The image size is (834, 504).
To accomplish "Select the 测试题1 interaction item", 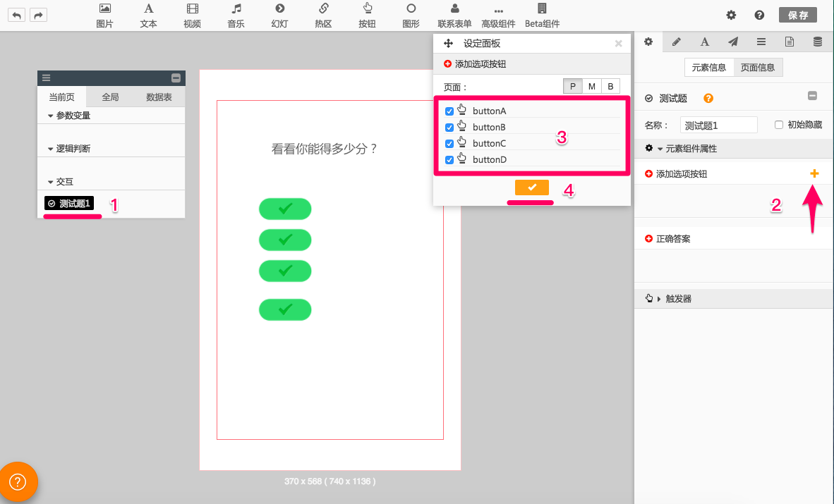I will (x=69, y=204).
